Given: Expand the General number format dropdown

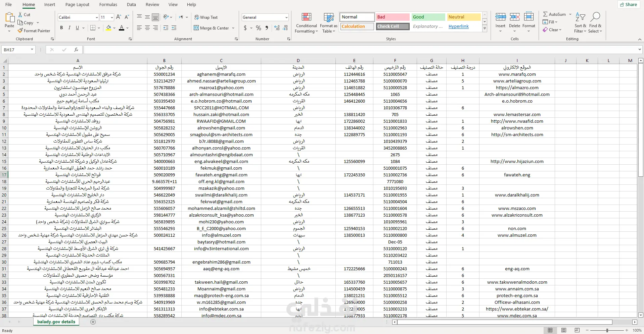Looking at the screenshot, I should click(x=286, y=17).
